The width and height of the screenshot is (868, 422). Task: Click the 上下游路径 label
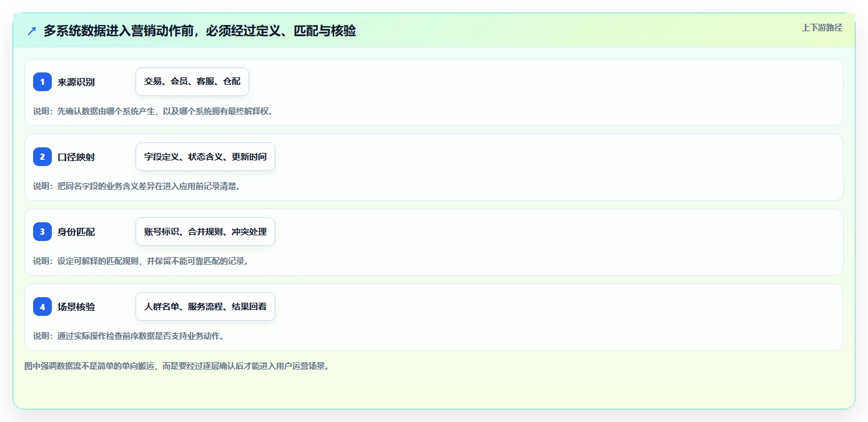[822, 27]
